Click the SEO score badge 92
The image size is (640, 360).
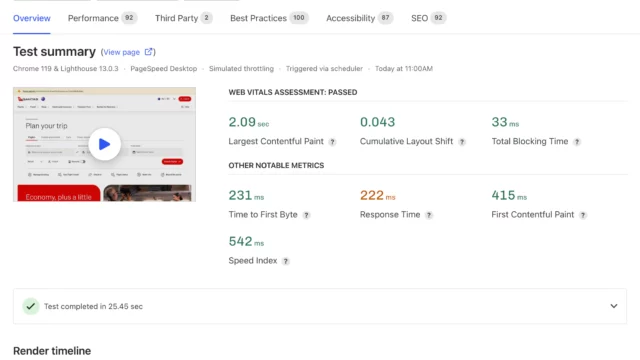[438, 18]
